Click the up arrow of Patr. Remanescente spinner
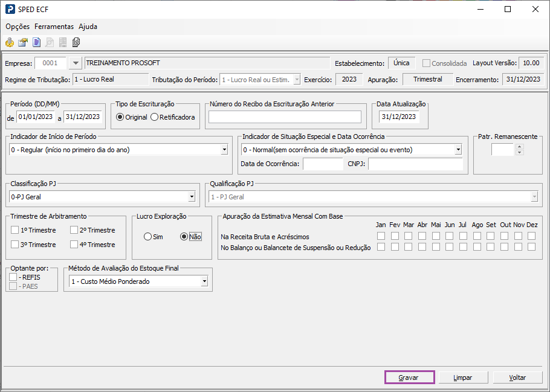Image resolution: width=550 pixels, height=392 pixels. point(519,147)
